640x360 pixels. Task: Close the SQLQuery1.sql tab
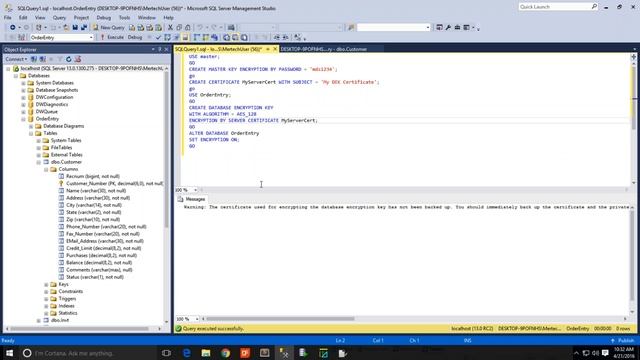point(275,49)
